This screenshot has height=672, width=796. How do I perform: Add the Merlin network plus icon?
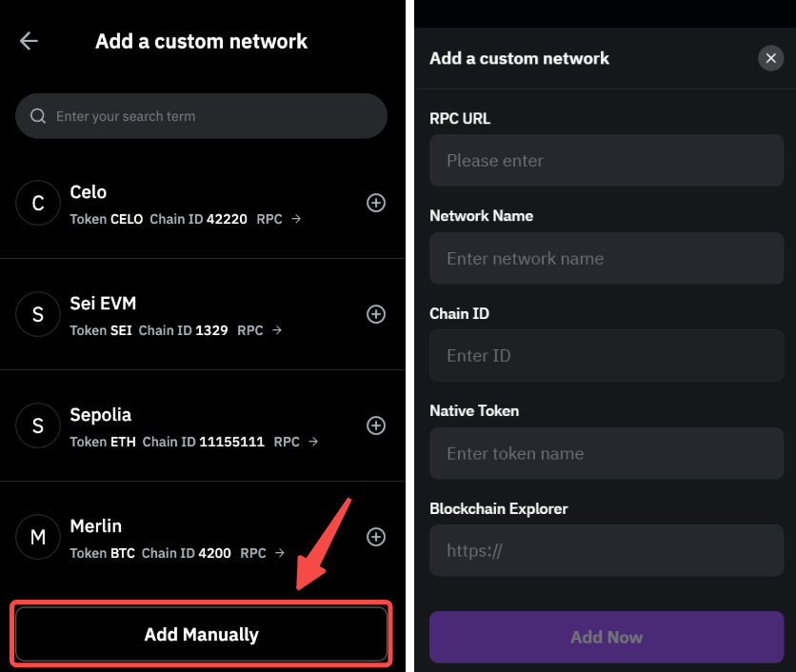376,537
